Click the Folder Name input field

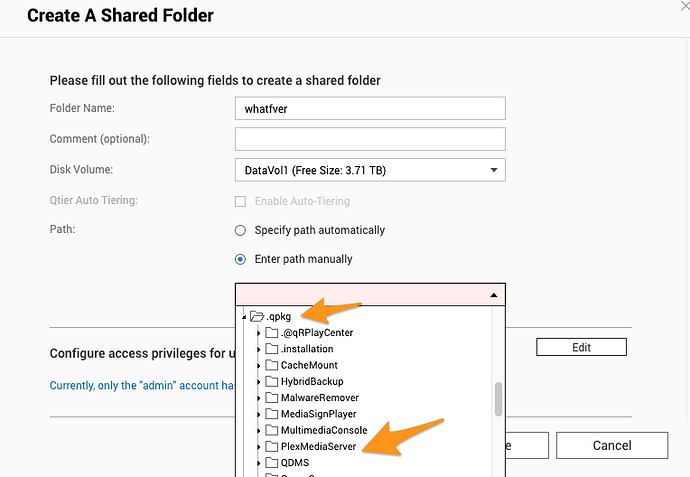click(370, 109)
